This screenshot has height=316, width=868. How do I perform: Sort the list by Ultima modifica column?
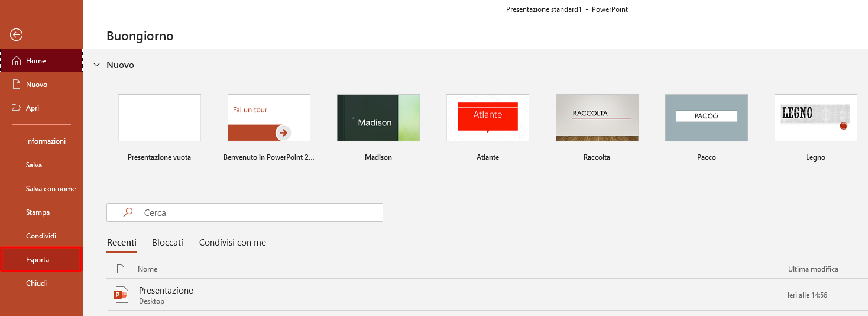point(813,269)
